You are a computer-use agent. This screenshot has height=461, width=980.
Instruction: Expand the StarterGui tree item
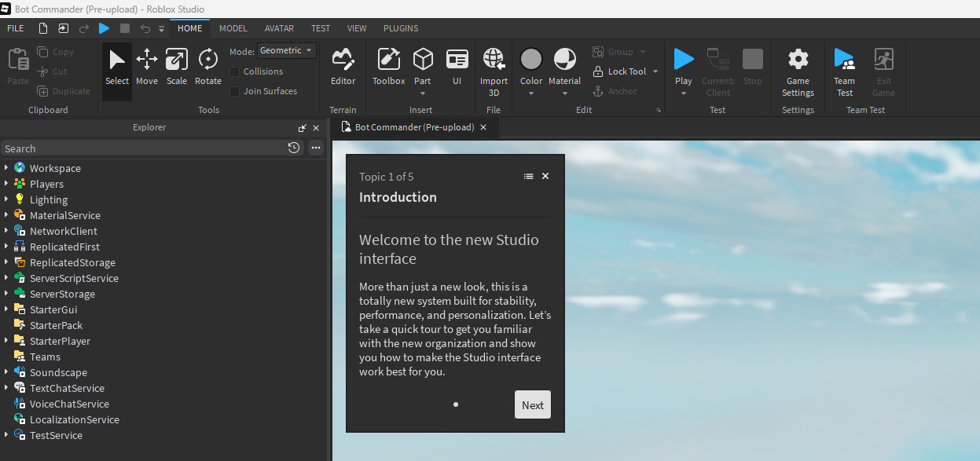[x=8, y=309]
